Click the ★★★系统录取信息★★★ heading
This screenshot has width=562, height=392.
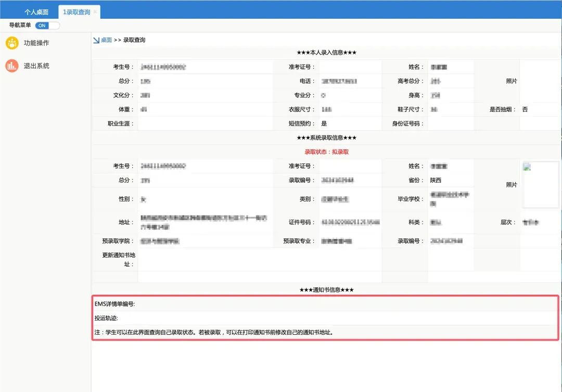tap(326, 138)
